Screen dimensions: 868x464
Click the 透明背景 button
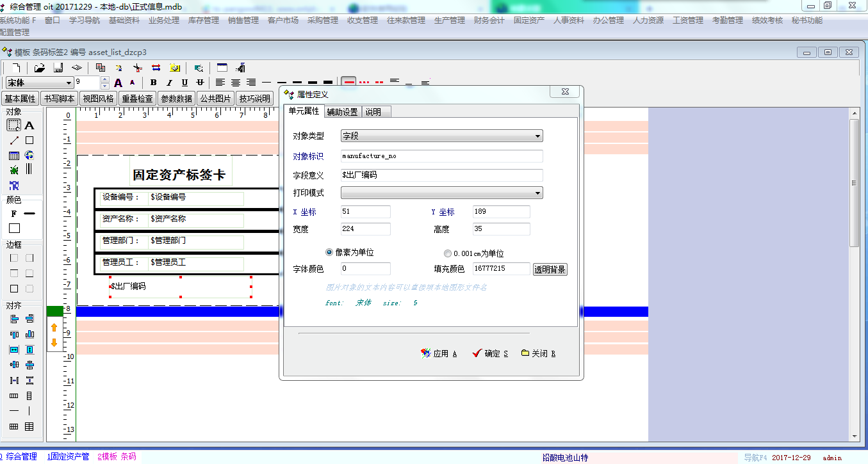(550, 269)
